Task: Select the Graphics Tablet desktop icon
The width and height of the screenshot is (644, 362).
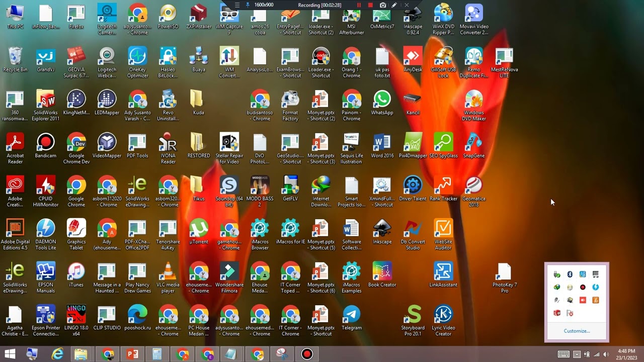Action: pos(76,234)
